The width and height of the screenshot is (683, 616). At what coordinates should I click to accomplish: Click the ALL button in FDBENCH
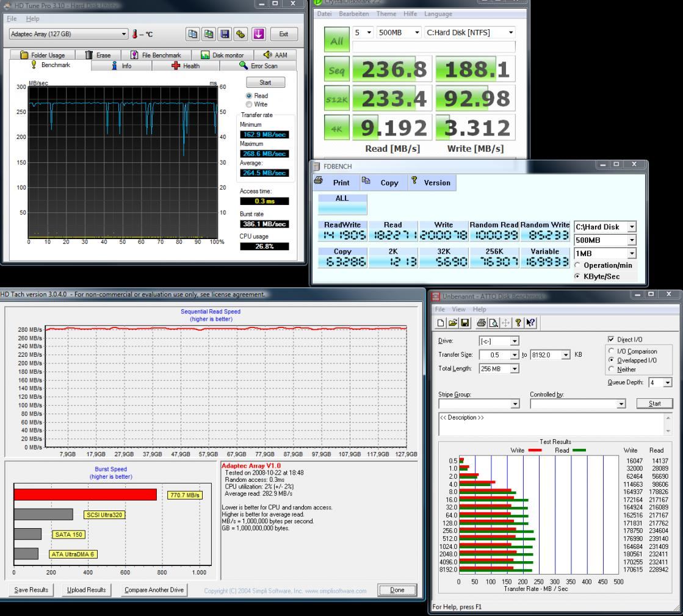coord(342,204)
